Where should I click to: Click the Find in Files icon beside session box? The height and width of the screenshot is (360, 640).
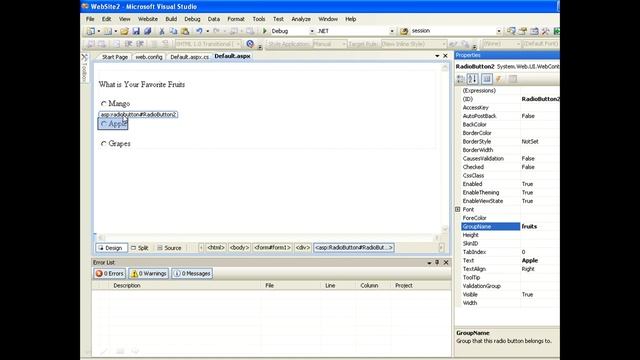[404, 31]
